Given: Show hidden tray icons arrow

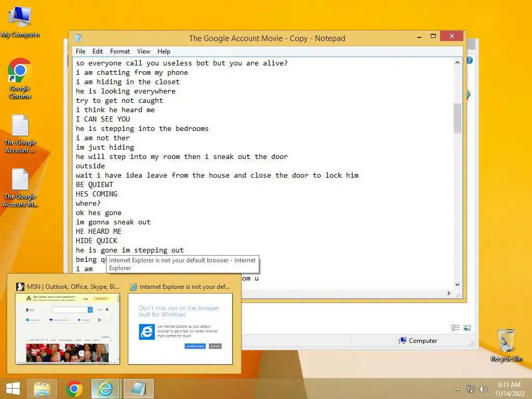Looking at the screenshot, I should point(458,389).
